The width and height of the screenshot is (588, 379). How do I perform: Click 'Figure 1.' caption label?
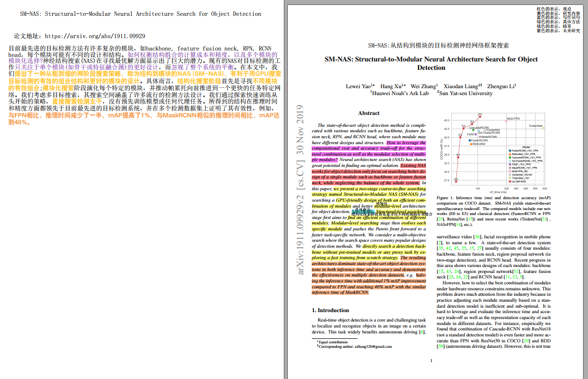(444, 198)
